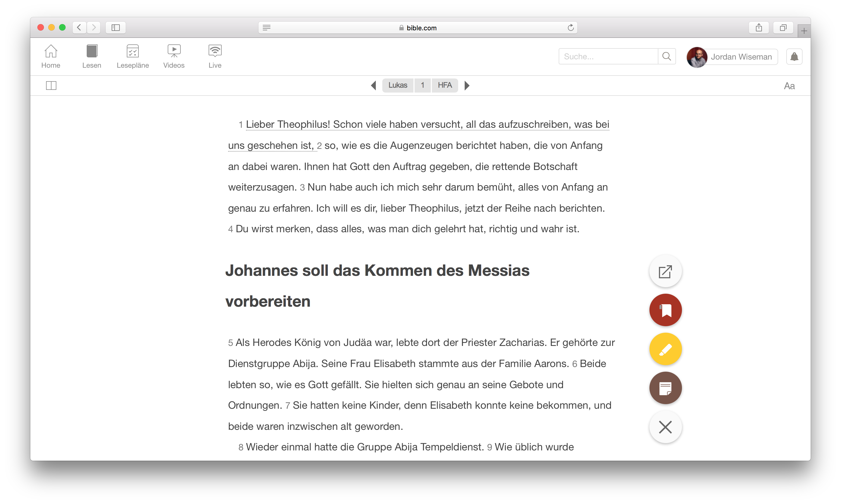Screen dimensions: 841x504
Task: Open the chapter 1 selector
Action: point(422,85)
